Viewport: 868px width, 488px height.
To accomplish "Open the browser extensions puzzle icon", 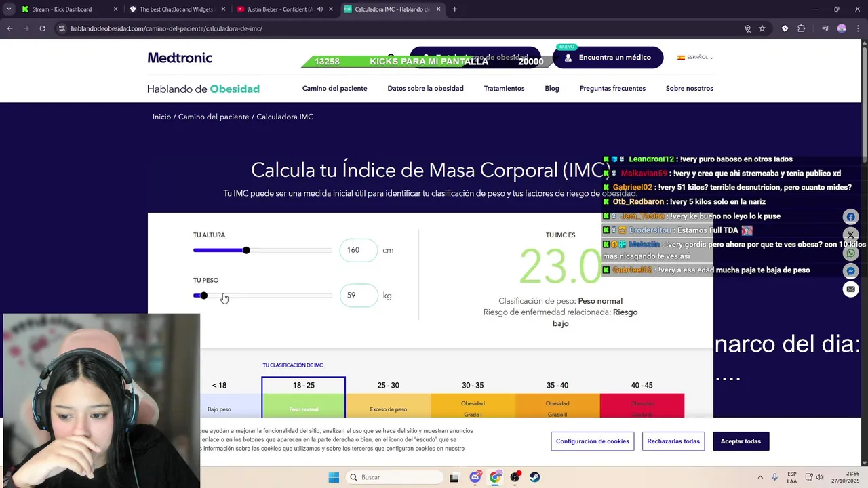I will point(802,28).
